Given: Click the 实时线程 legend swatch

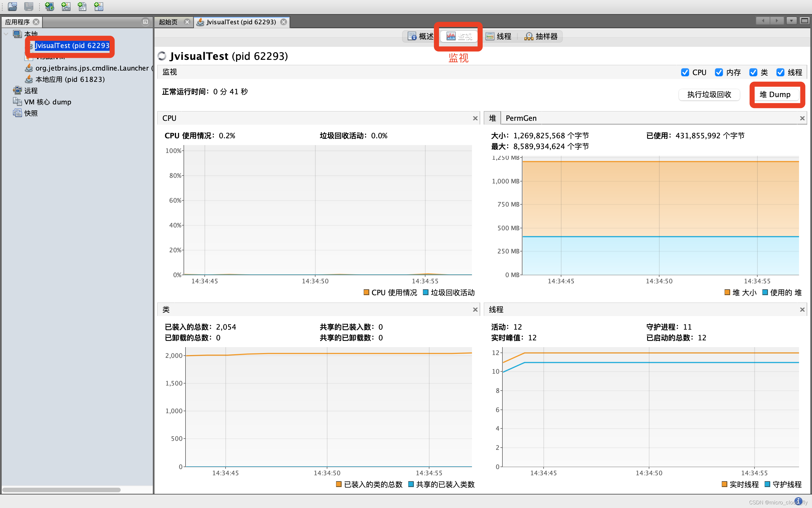Looking at the screenshot, I should click(x=724, y=484).
